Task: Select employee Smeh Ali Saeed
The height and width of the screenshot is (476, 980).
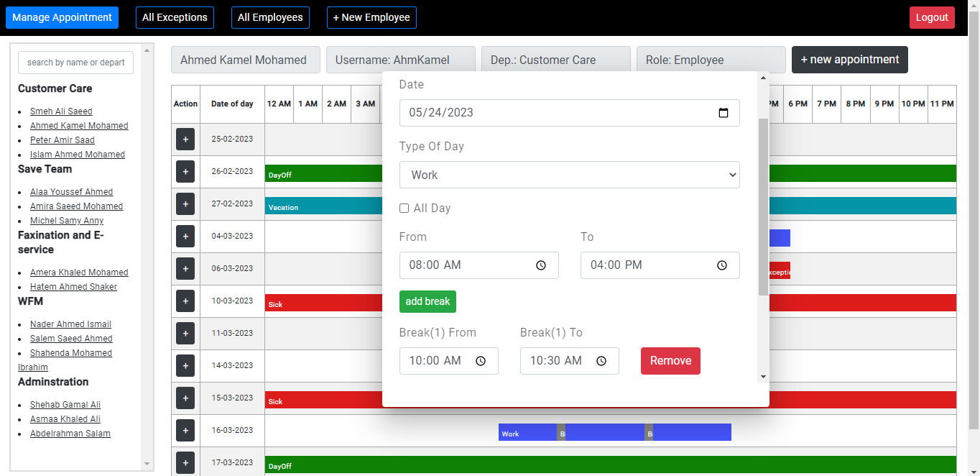Action: pos(61,111)
